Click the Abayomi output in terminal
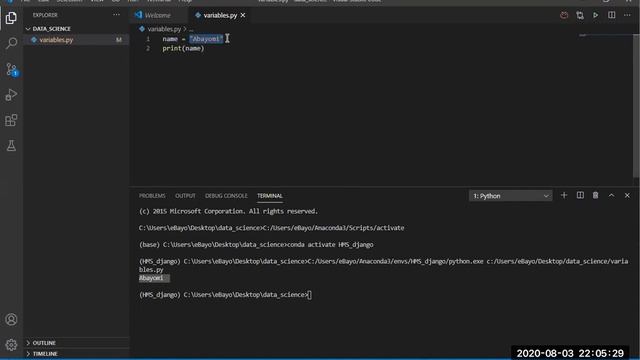The image size is (640, 360). (151, 278)
